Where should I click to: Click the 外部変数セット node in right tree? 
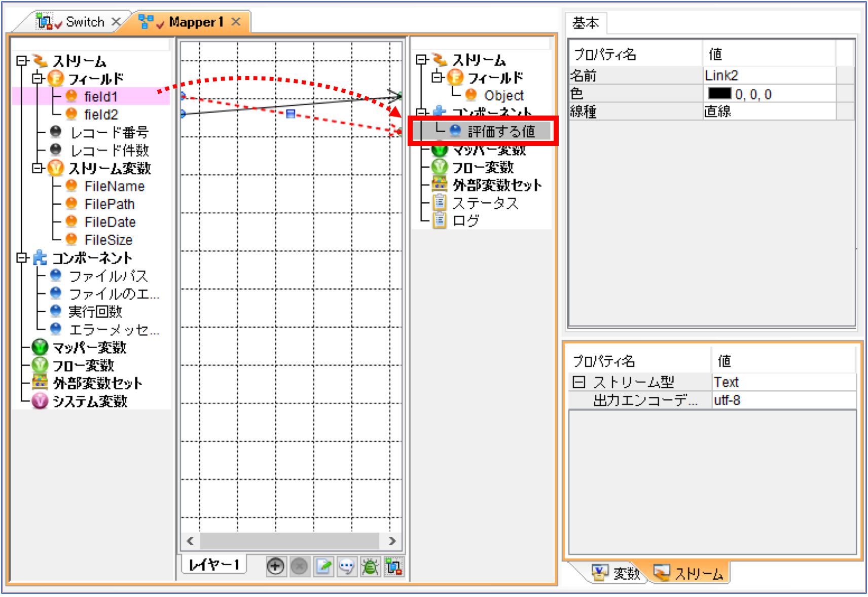[x=497, y=185]
